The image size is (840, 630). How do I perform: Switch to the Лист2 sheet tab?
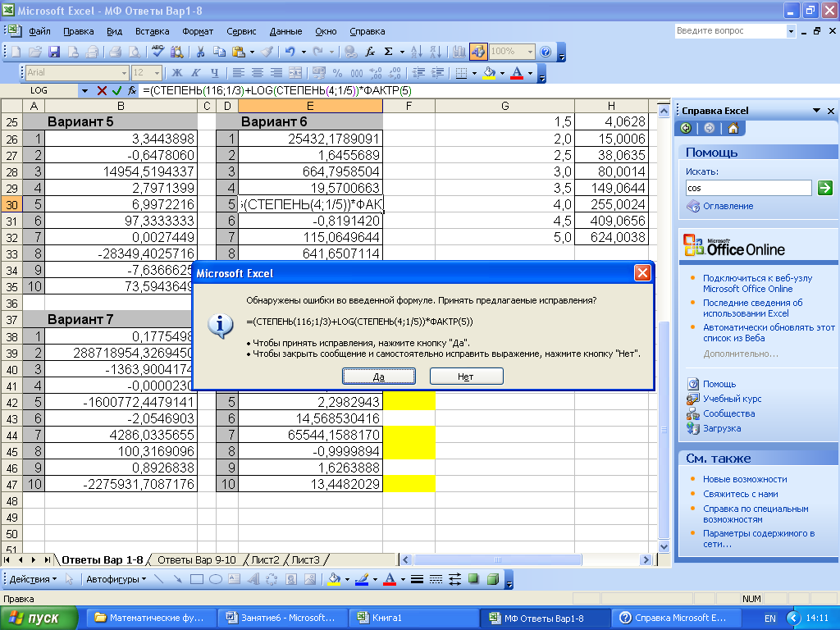265,559
